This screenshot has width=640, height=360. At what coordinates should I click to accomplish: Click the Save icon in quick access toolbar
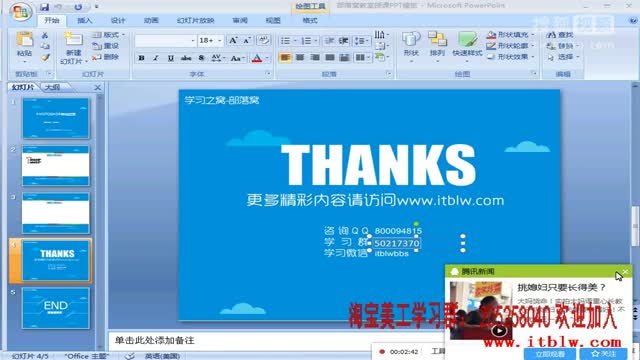click(x=44, y=7)
